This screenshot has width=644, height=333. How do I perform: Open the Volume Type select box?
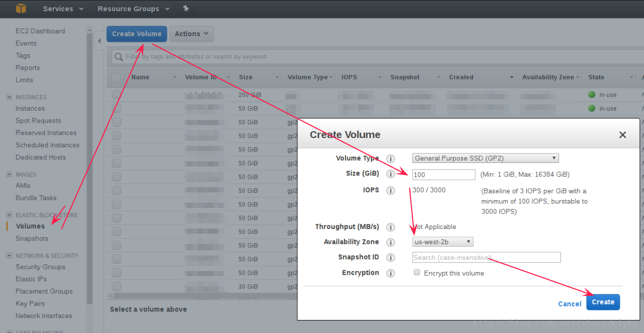tap(485, 158)
